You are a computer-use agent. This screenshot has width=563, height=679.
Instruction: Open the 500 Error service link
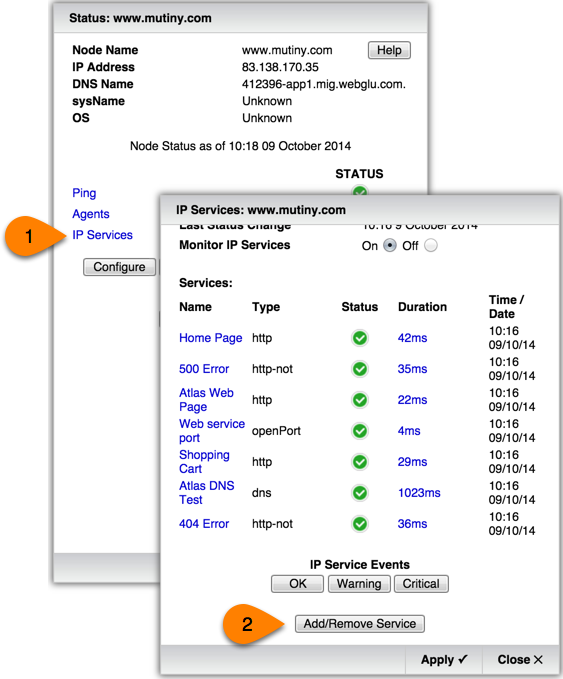tap(204, 369)
